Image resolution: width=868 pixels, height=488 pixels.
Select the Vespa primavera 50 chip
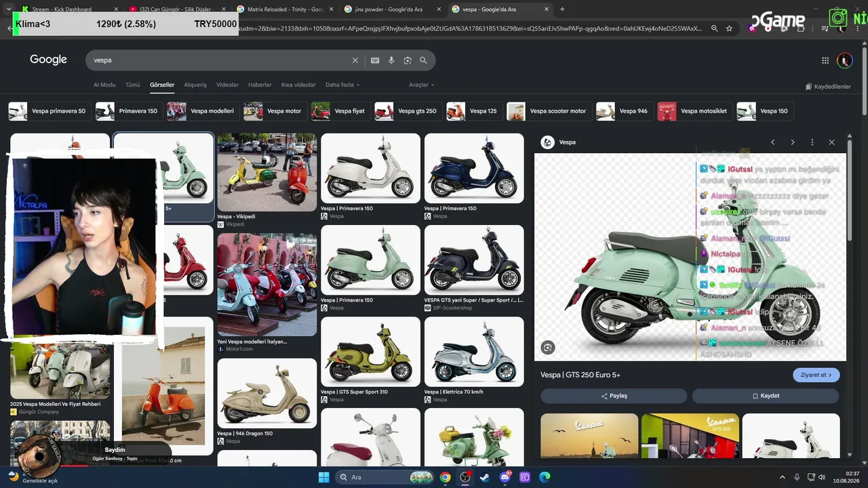[x=49, y=111]
